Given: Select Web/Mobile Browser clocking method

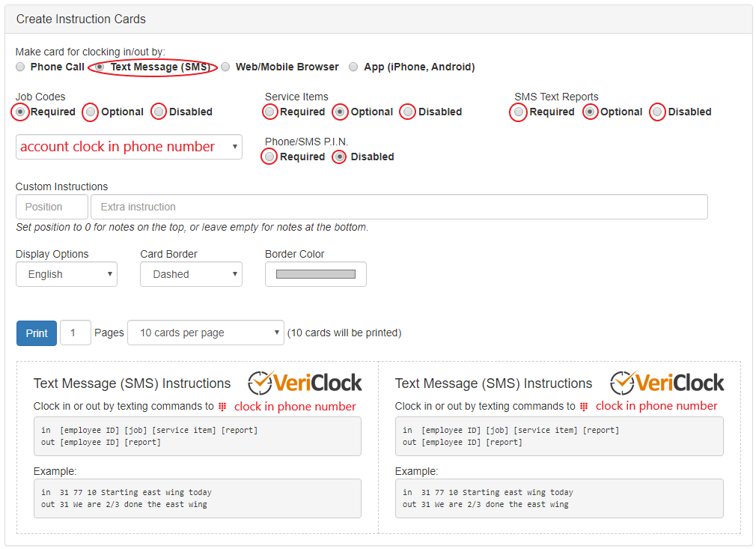Looking at the screenshot, I should [x=225, y=66].
